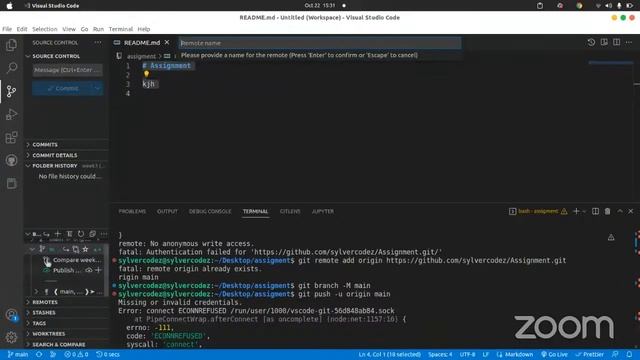Image resolution: width=640 pixels, height=360 pixels.
Task: Open the file history timeline icon in editor toolbar
Action: [591, 42]
